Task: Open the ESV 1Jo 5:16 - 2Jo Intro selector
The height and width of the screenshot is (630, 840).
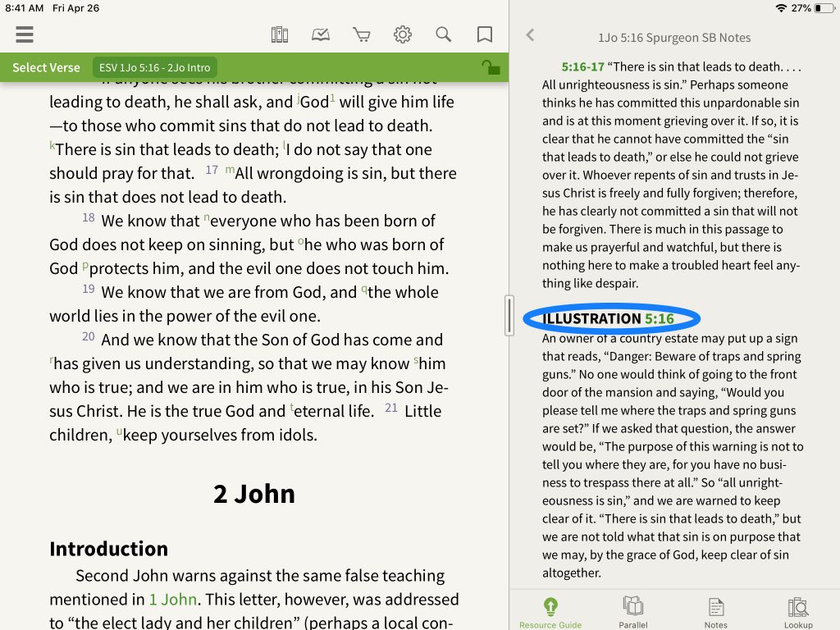Action: tap(155, 67)
